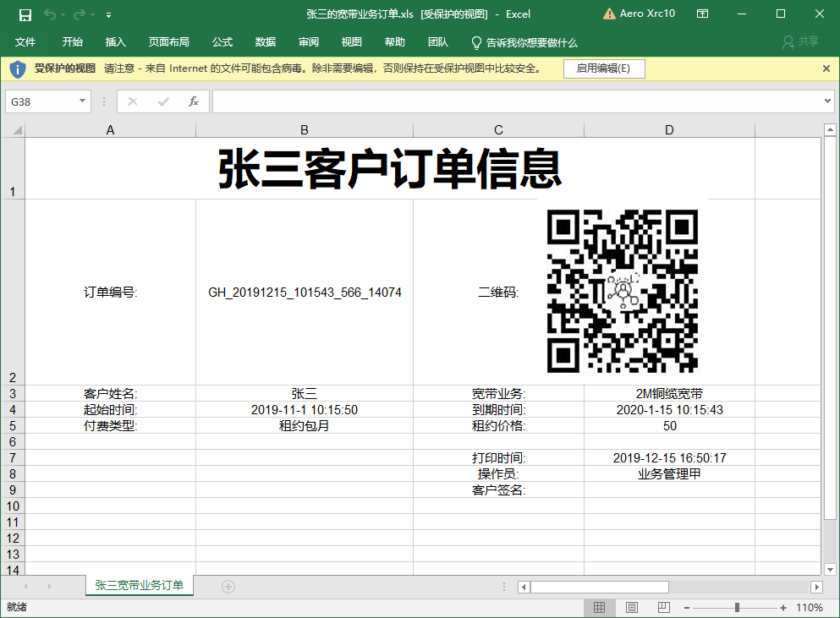Viewport: 840px width, 618px height.
Task: Click the QR code image
Action: [622, 292]
